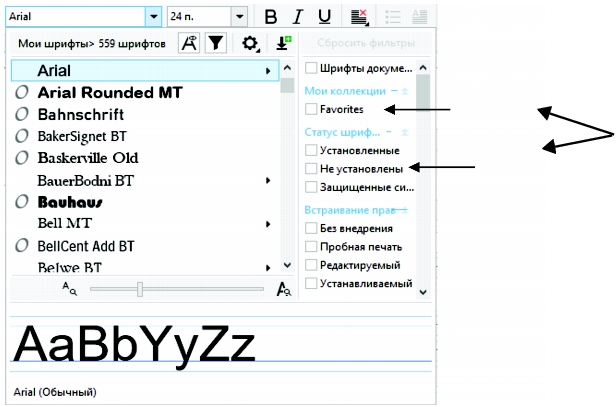Click the get more fonts download icon
Viewport: 616px width, 407px height.
283,43
